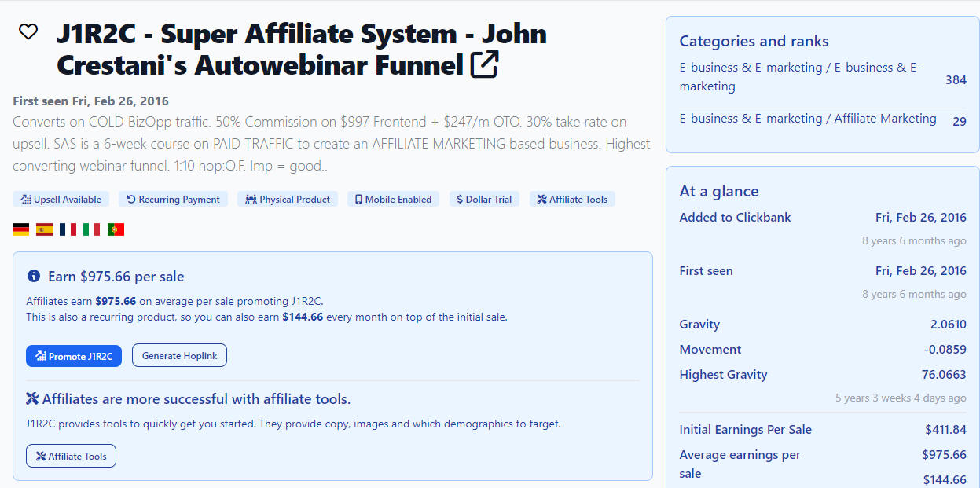Open E-business & E-marketing category ranked 384
Screen dimensions: 980x488
pos(800,77)
